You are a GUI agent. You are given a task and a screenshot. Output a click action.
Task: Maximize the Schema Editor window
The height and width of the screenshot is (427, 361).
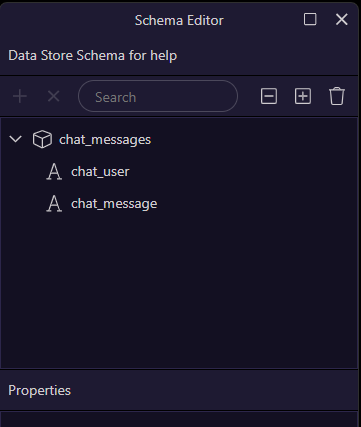310,19
